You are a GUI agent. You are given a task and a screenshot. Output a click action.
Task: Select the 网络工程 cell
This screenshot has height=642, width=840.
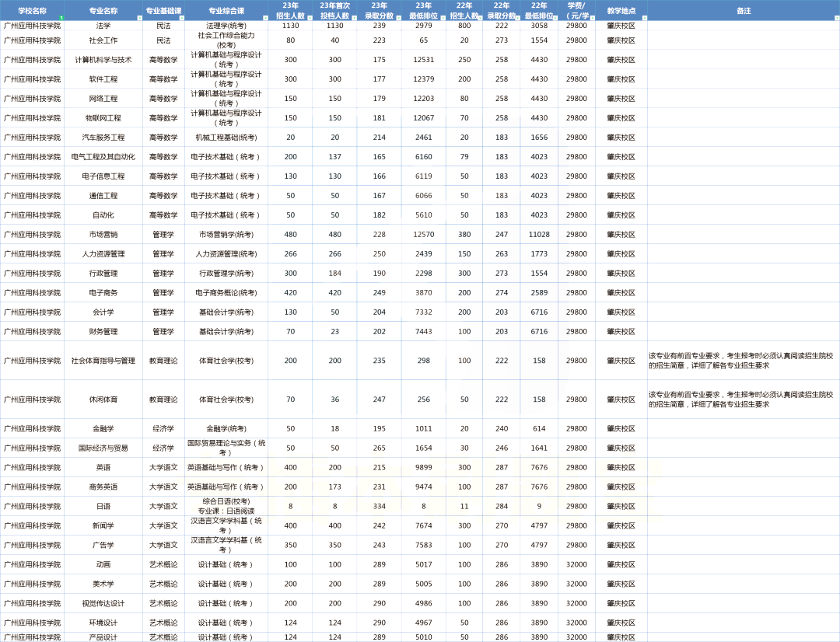pos(103,99)
